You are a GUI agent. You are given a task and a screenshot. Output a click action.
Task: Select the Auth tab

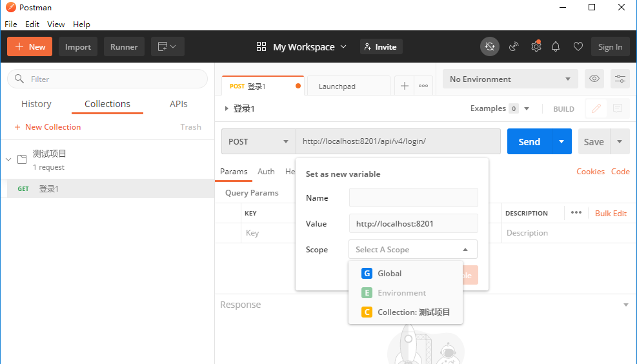point(266,172)
